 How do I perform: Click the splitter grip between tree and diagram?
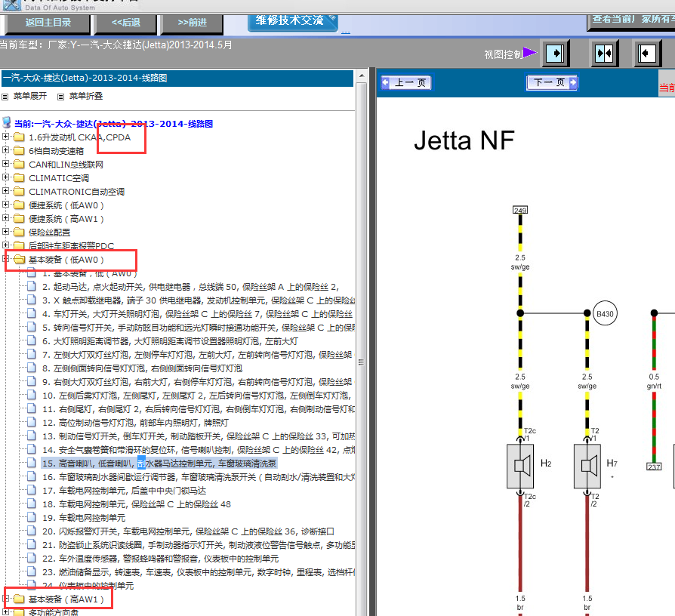tap(361, 362)
